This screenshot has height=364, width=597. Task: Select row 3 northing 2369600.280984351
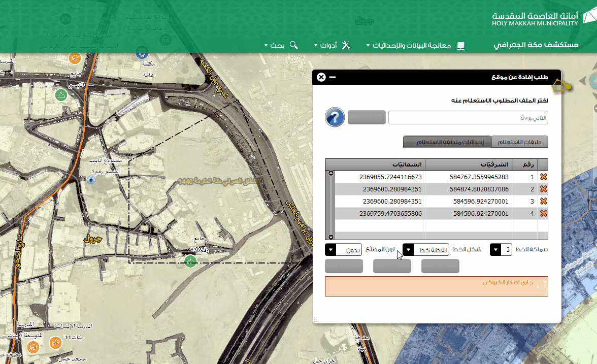392,201
